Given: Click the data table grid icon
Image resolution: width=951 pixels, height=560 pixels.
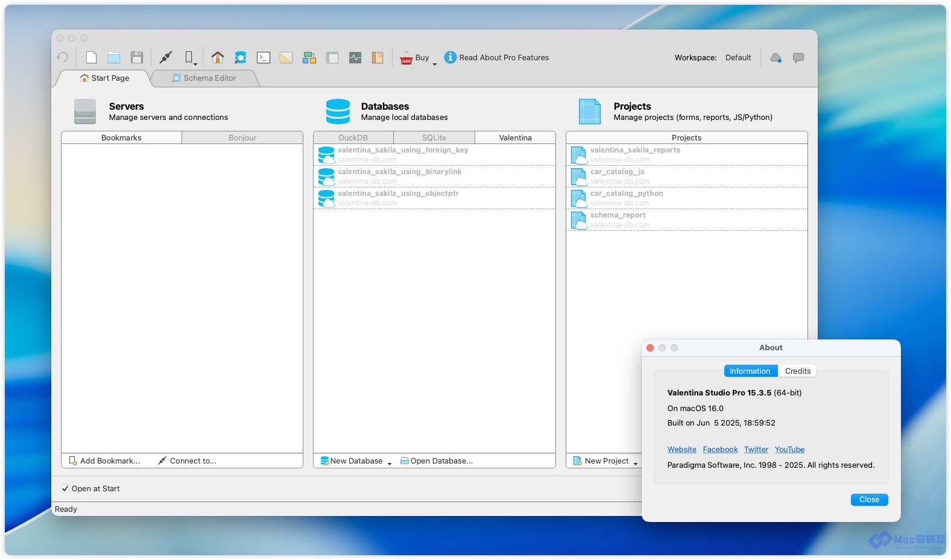Looking at the screenshot, I should pos(332,57).
